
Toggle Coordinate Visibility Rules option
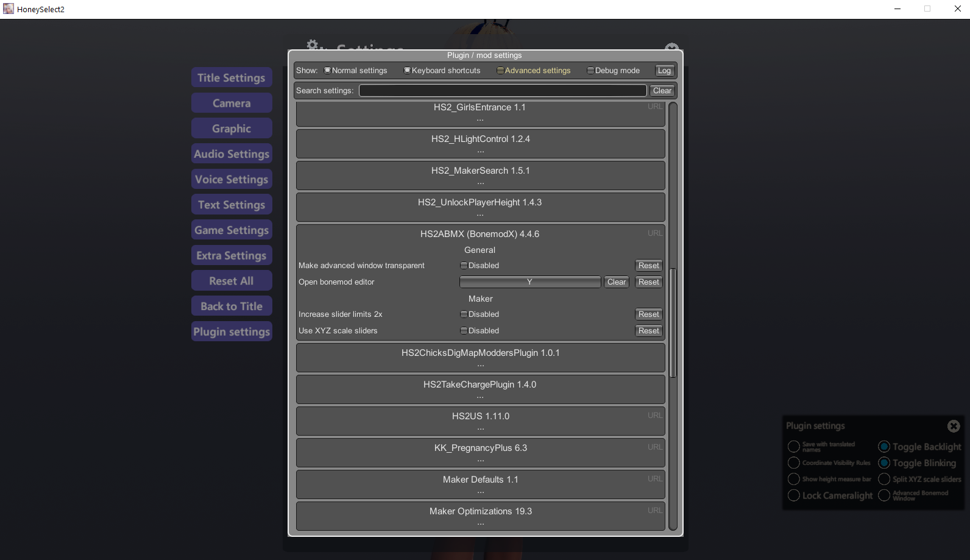[794, 463]
